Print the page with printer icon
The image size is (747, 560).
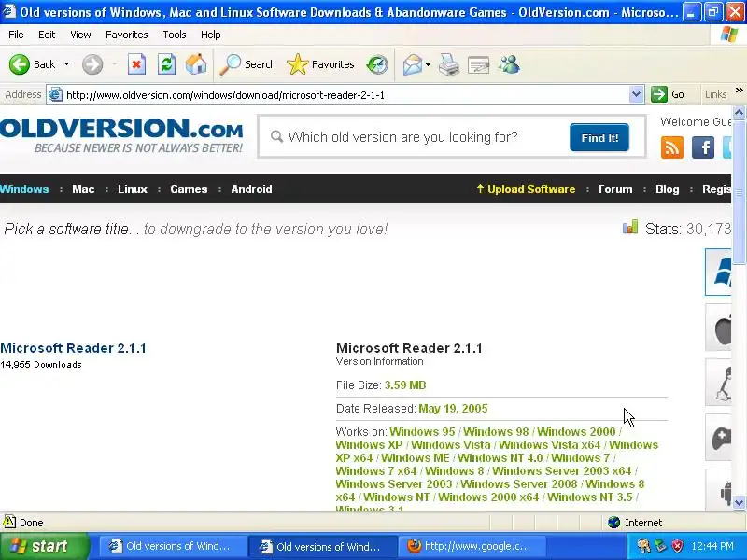coord(448,64)
